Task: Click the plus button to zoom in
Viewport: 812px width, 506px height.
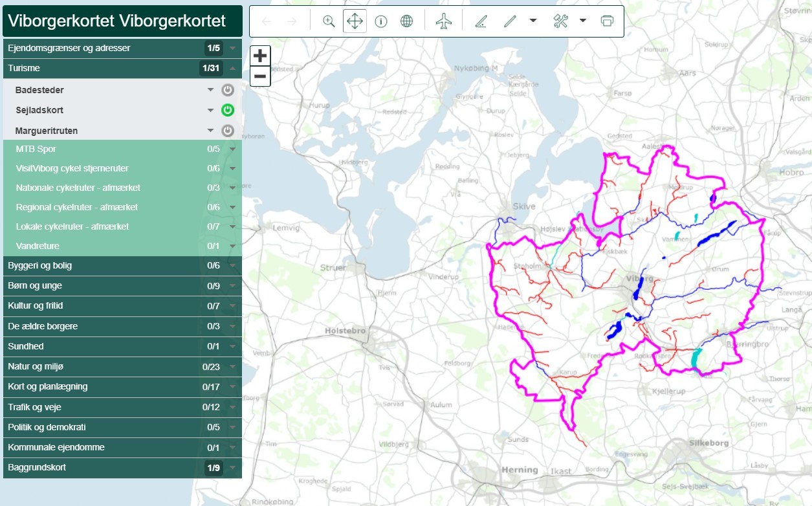Action: pos(260,56)
